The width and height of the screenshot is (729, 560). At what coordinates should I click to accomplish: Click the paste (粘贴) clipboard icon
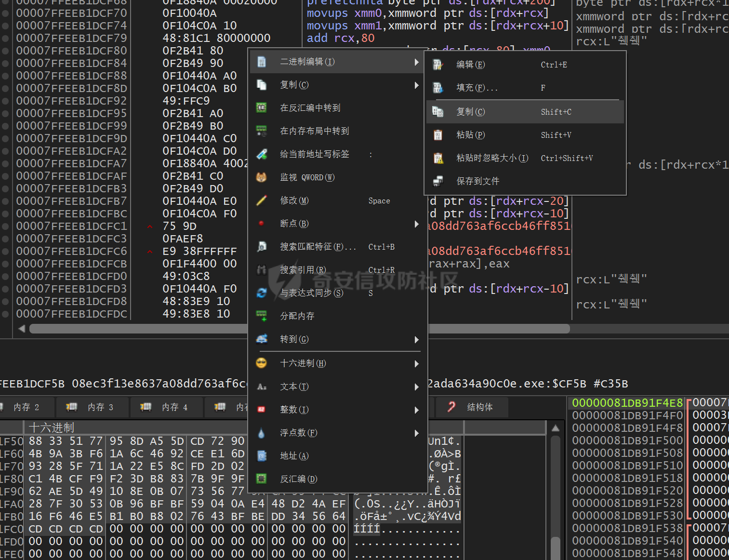click(x=438, y=135)
